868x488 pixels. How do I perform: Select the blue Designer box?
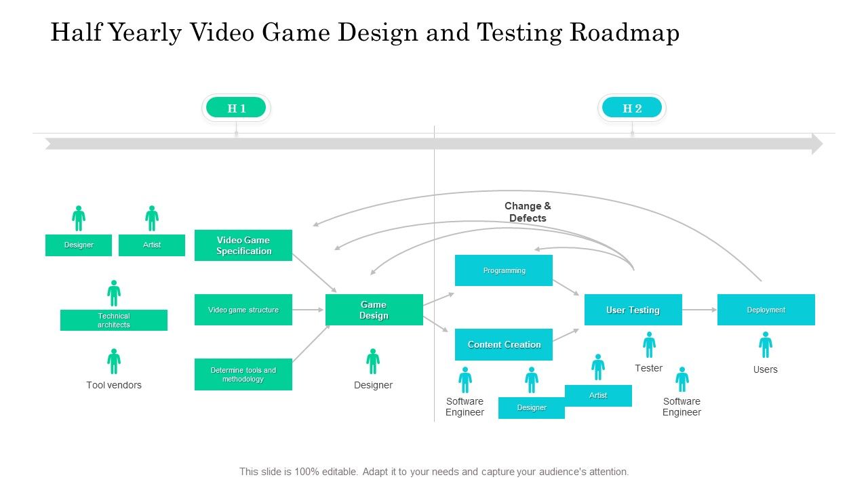532,408
